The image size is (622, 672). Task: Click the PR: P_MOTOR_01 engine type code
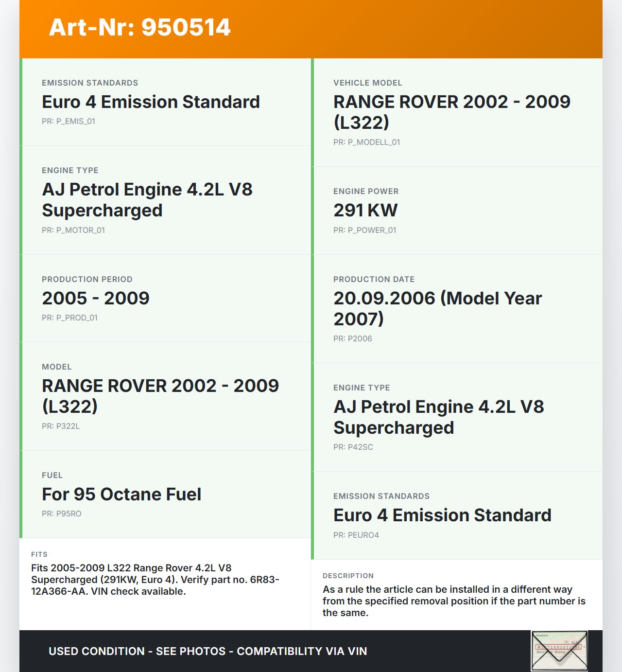tap(73, 230)
